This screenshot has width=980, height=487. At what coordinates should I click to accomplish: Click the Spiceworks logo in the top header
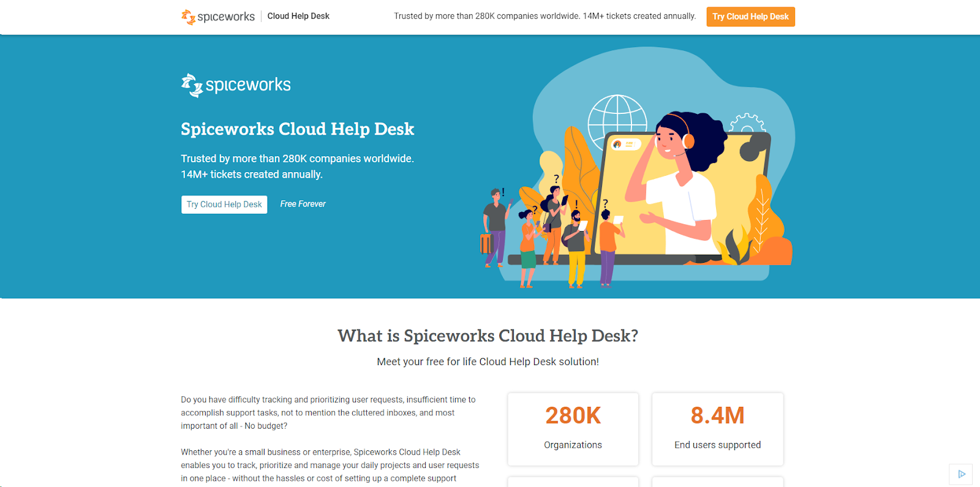click(x=218, y=17)
